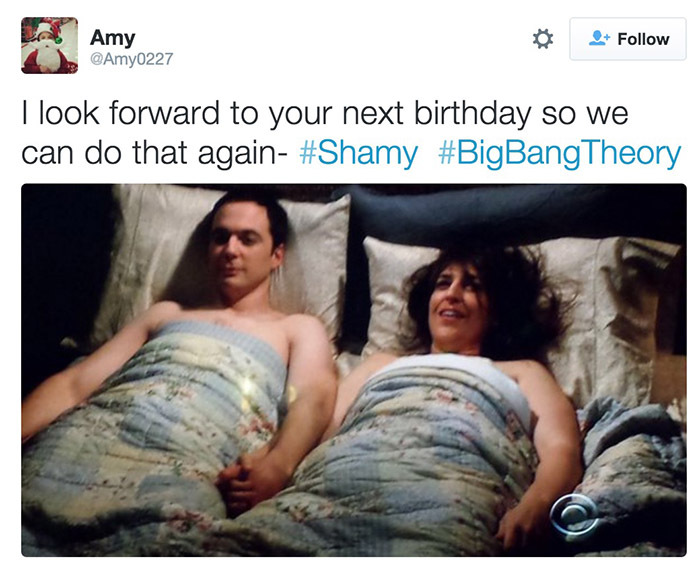The image size is (700, 565).
Task: Click the display name Amy
Action: coord(112,37)
